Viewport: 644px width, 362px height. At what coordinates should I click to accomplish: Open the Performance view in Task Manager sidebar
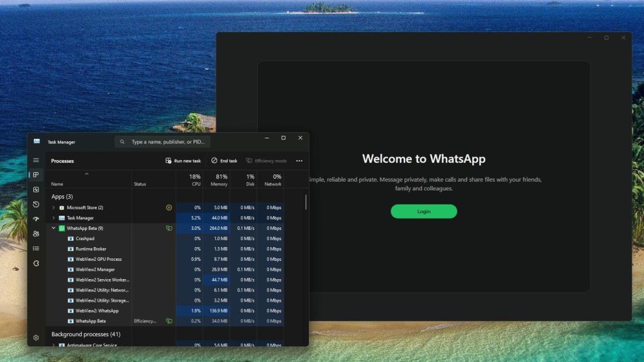point(36,190)
